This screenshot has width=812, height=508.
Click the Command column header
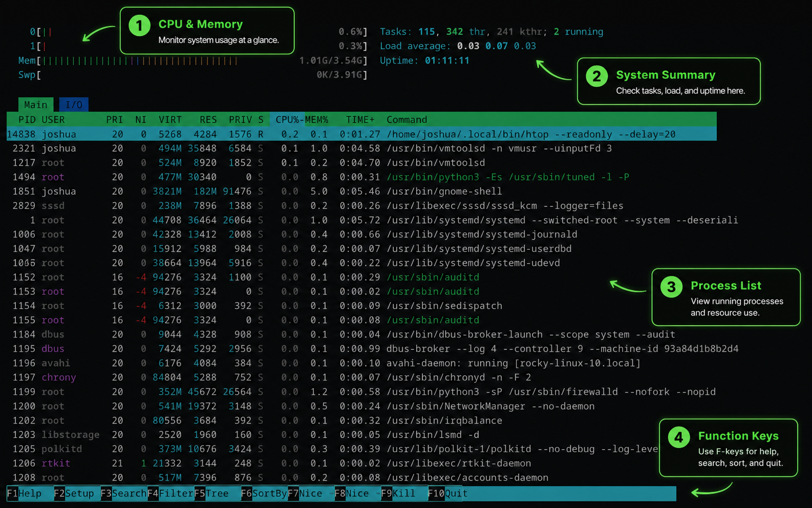[x=407, y=119]
